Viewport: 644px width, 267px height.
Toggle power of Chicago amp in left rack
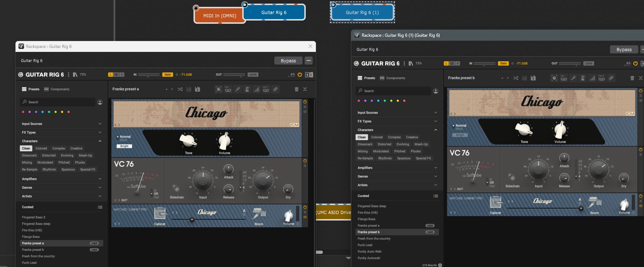(305, 102)
